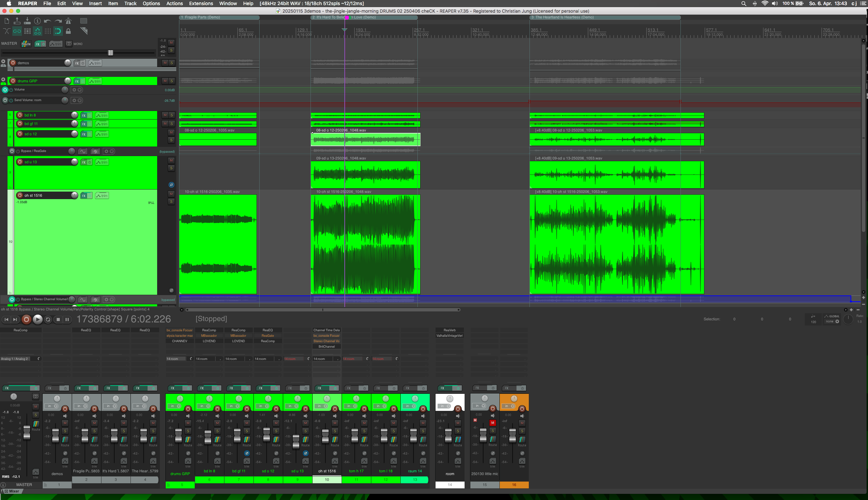Open the ValhallaVintageVerb plugin in room channel
Image resolution: width=868 pixels, height=500 pixels.
click(449, 335)
